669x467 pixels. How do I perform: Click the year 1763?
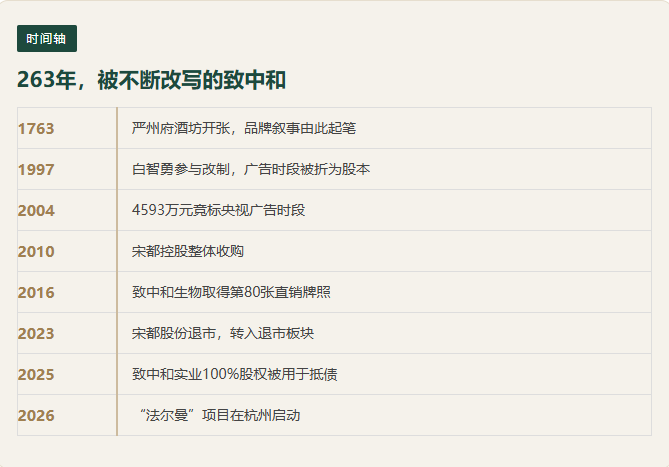point(36,128)
